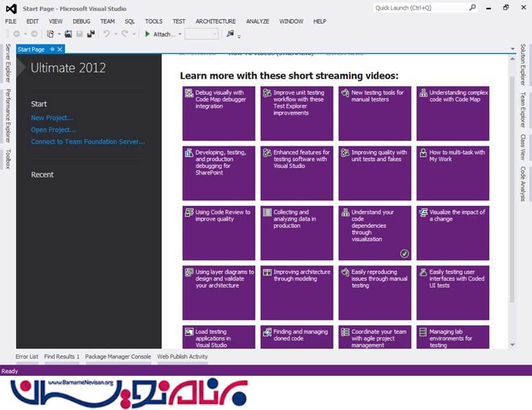Click the Save All toolbar icon
Image resolution: width=532 pixels, height=410 pixels.
click(91, 34)
